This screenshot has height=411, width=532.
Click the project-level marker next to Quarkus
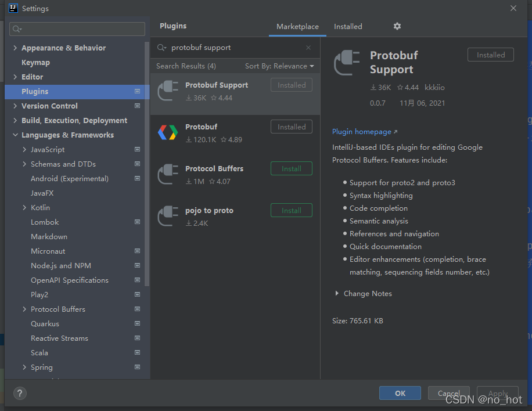click(x=138, y=323)
